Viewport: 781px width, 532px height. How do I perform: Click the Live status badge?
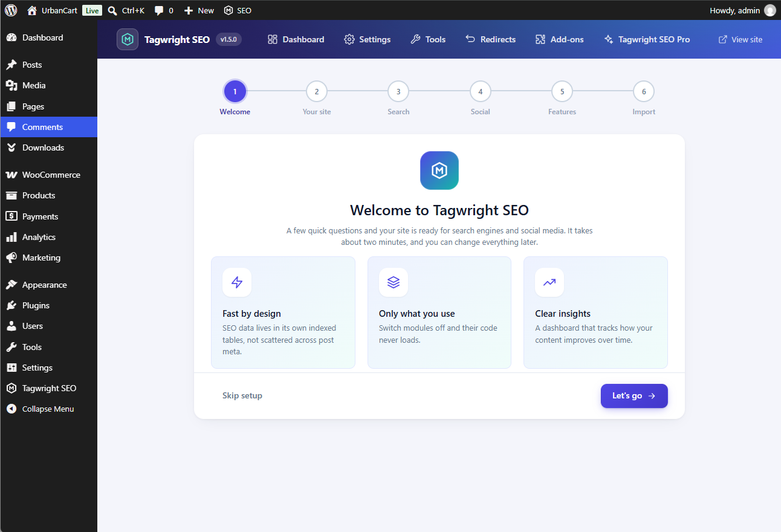92,10
